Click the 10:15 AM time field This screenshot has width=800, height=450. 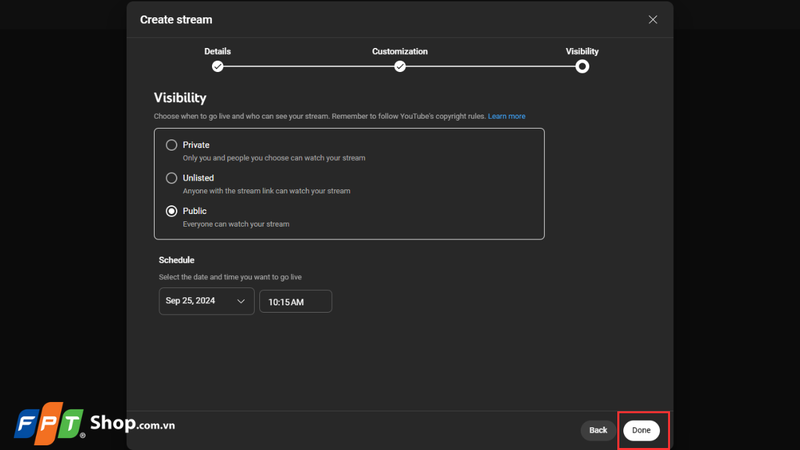(x=295, y=302)
